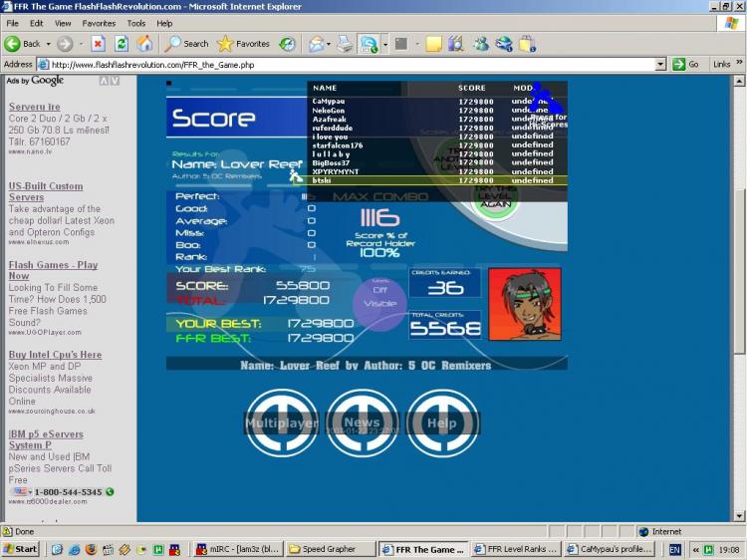This screenshot has height=560, width=747.
Task: Refresh the page with the Refresh icon
Action: (x=122, y=44)
